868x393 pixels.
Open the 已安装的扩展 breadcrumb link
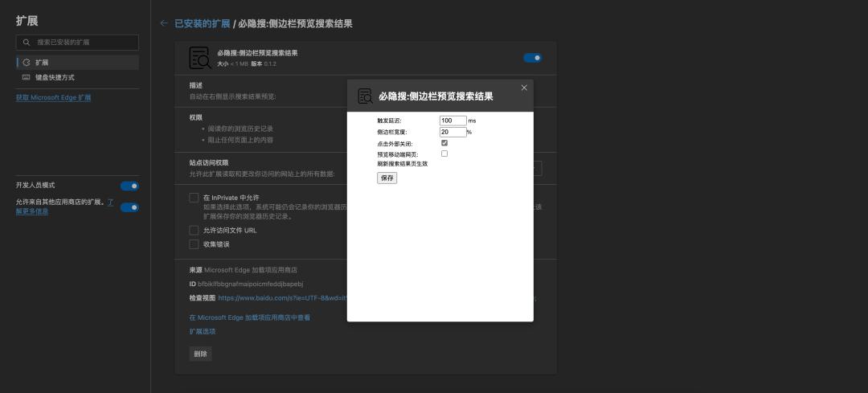click(202, 23)
